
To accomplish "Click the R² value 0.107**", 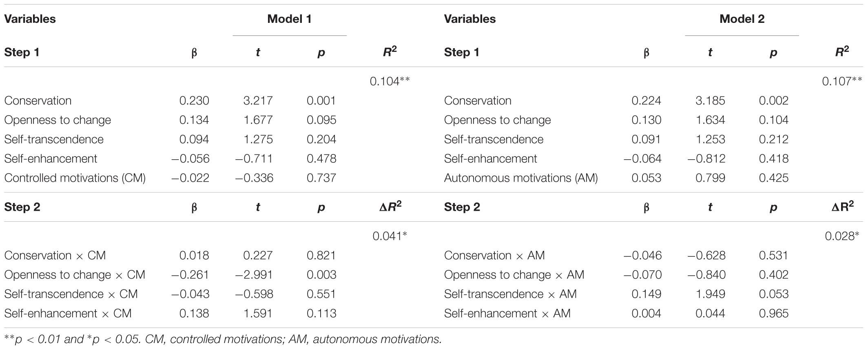I will [x=842, y=81].
